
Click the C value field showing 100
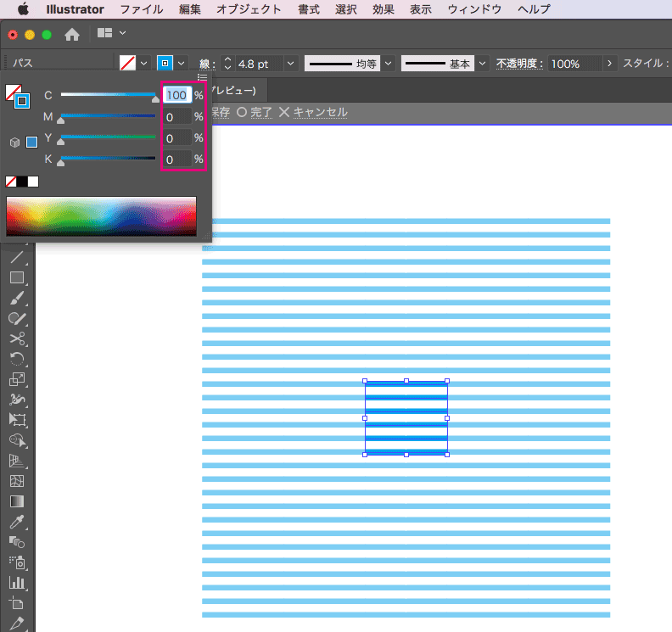click(176, 95)
